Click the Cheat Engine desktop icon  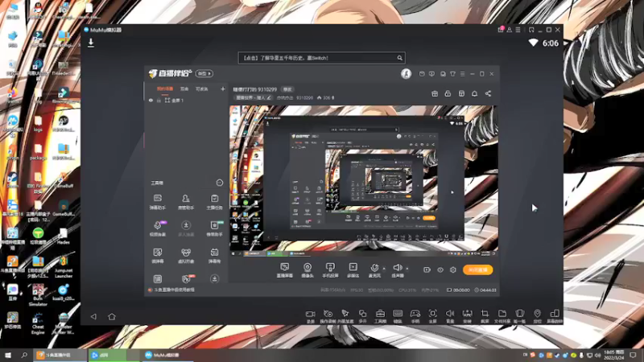(x=38, y=324)
